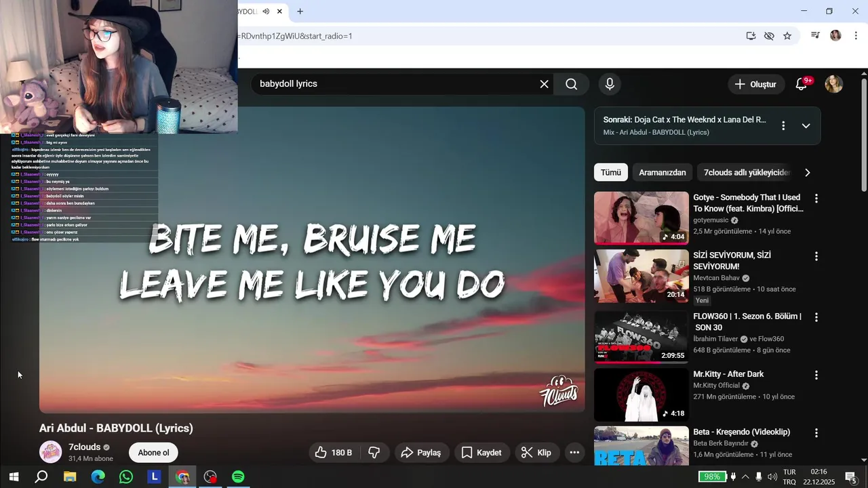Open the blue L app in taskbar
Screen dimensions: 868x488
155,476
